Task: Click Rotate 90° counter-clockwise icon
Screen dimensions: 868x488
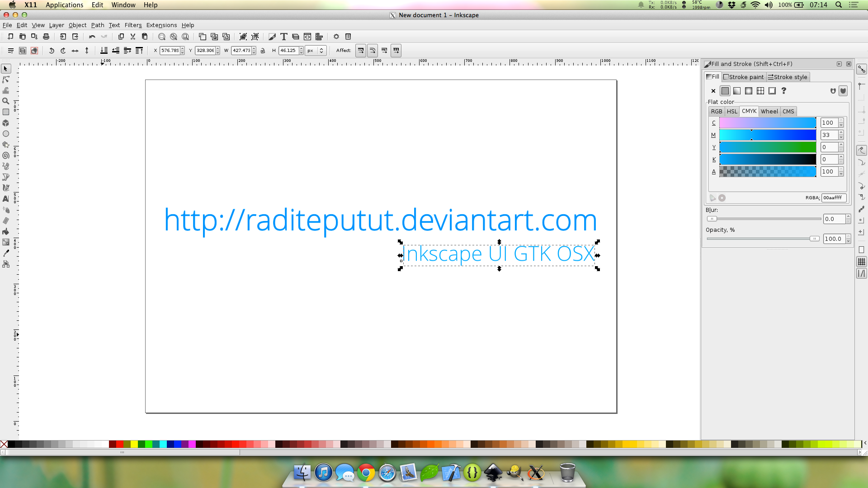Action: (52, 51)
